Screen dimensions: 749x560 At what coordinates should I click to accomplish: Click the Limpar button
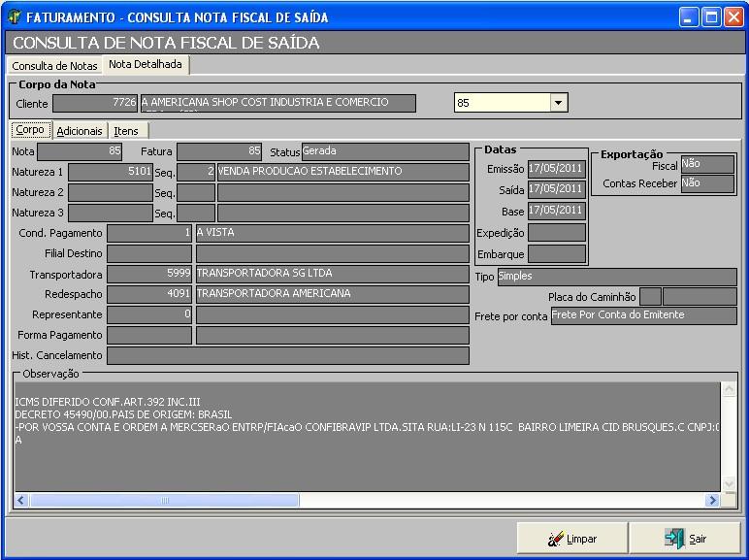(x=572, y=538)
